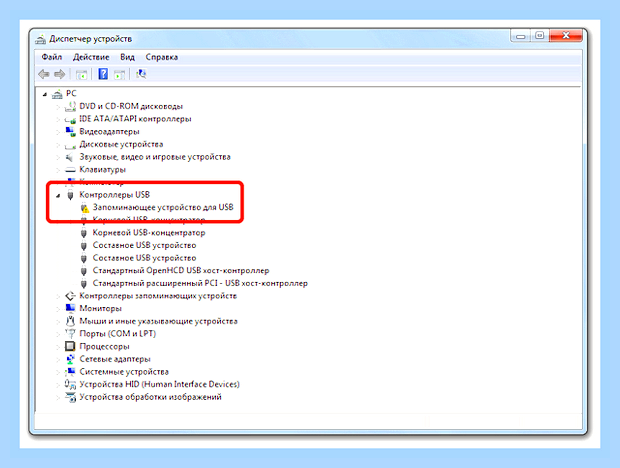The image size is (620, 468).
Task: Toggle the console tree toolbar icon
Action: [x=81, y=74]
